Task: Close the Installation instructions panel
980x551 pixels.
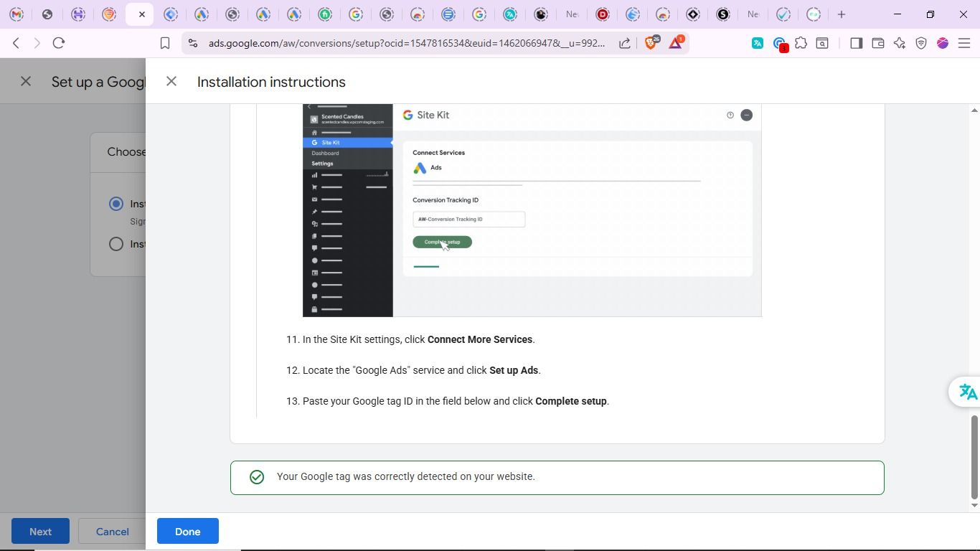Action: click(x=171, y=82)
